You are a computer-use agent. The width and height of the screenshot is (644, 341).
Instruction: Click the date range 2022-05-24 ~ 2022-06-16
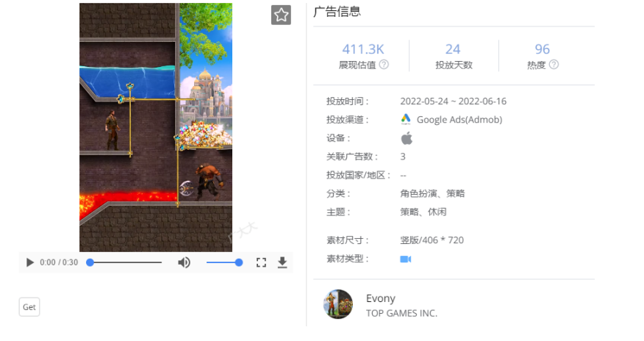pyautogui.click(x=454, y=101)
